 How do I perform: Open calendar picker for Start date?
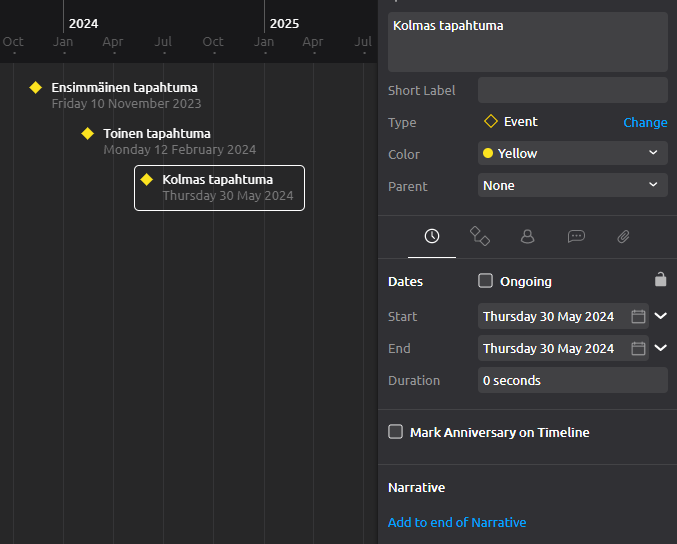coord(638,316)
